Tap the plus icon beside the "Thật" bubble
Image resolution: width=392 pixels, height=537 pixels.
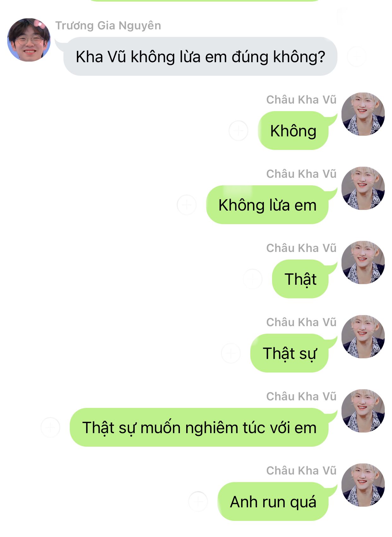pyautogui.click(x=252, y=279)
